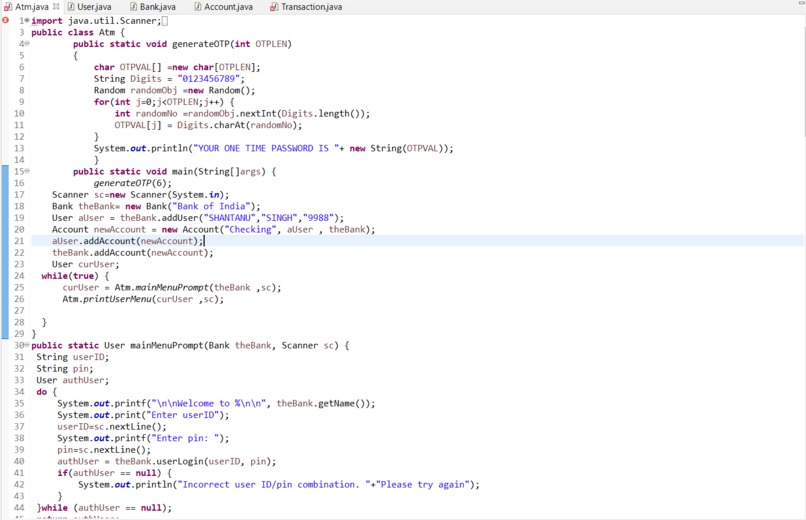Screen dimensions: 806x520
Task: Open the Transaction.java editor tab
Action: point(306,7)
